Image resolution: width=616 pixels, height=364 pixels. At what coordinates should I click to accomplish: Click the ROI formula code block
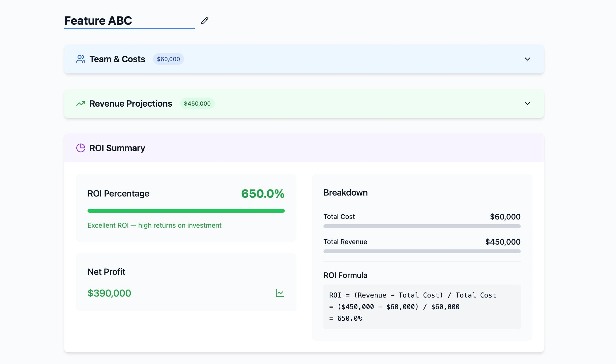click(x=422, y=307)
